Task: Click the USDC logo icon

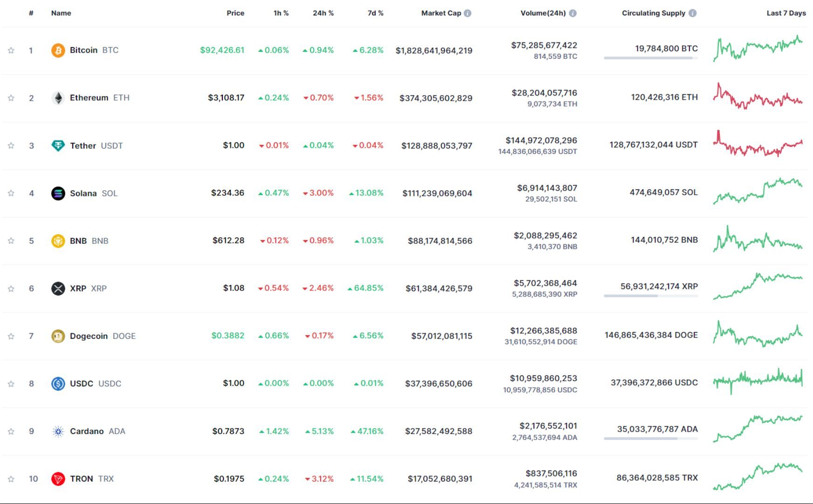Action: [57, 383]
